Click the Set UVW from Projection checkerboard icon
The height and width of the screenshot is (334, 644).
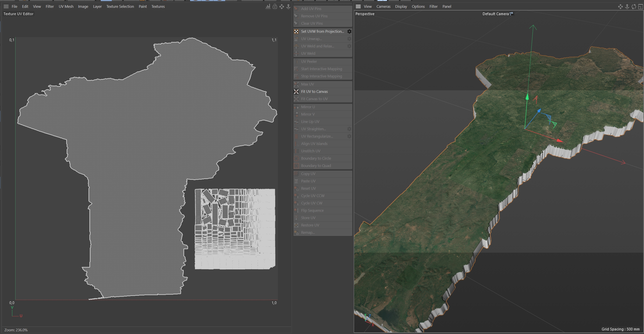tap(296, 32)
